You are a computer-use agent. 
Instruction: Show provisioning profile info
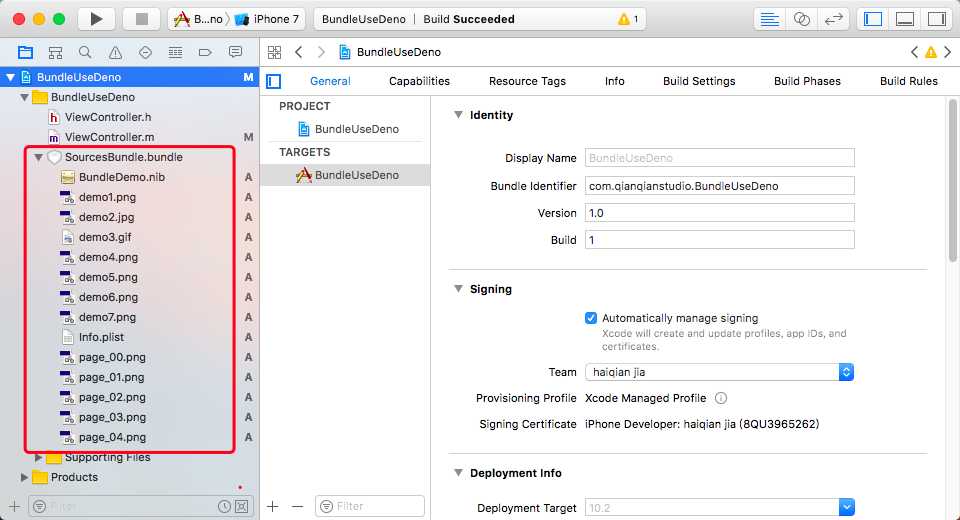point(721,398)
